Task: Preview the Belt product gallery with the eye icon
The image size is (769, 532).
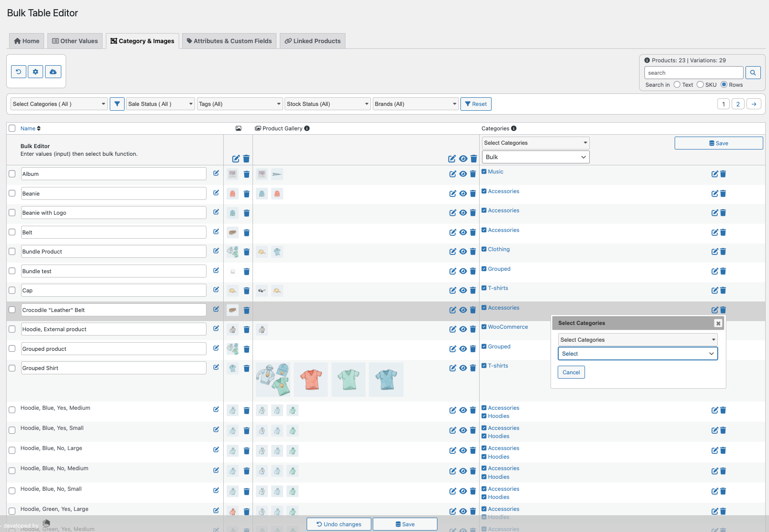Action: point(463,232)
